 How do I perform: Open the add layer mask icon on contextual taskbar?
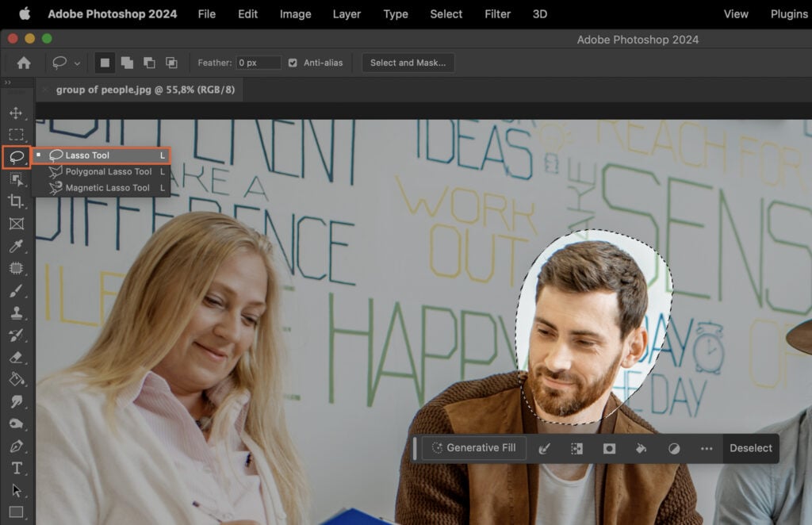[x=609, y=448]
